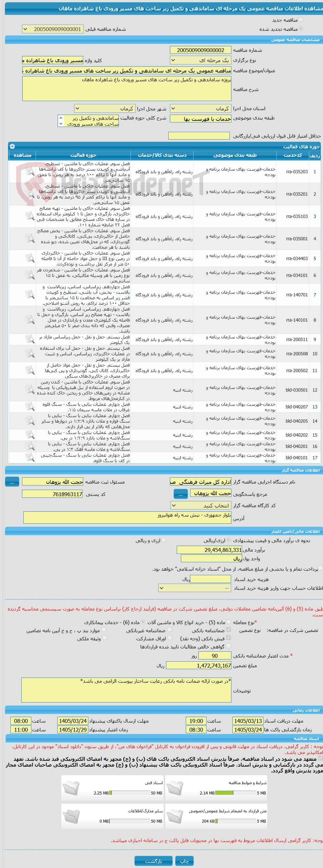Viewport: 323px width, 868px height.
Task: Click the چاپ print button
Action: tap(184, 861)
